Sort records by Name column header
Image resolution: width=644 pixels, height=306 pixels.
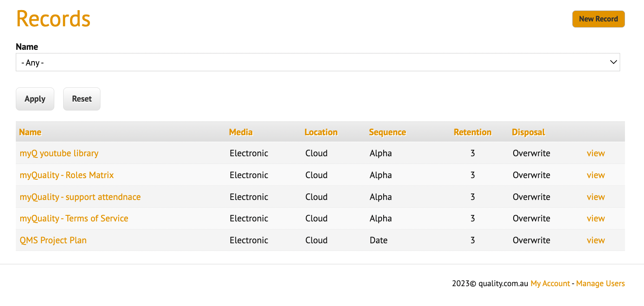click(x=30, y=132)
